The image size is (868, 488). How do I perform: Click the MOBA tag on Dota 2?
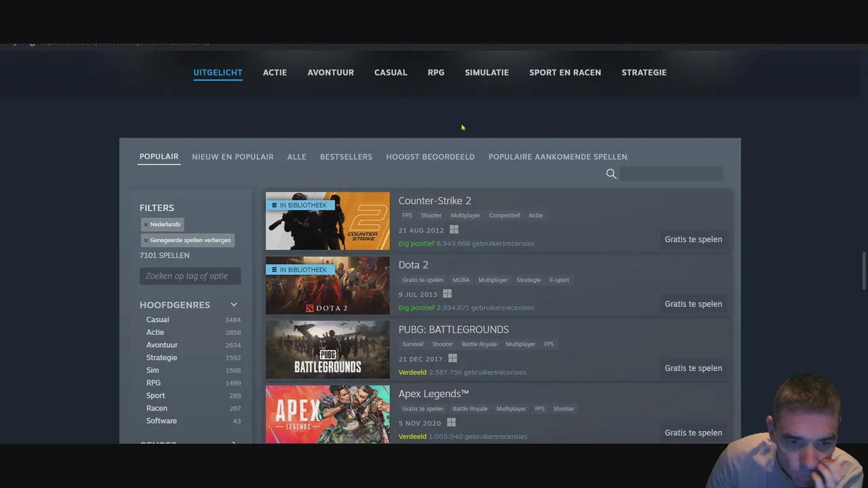[x=461, y=280]
